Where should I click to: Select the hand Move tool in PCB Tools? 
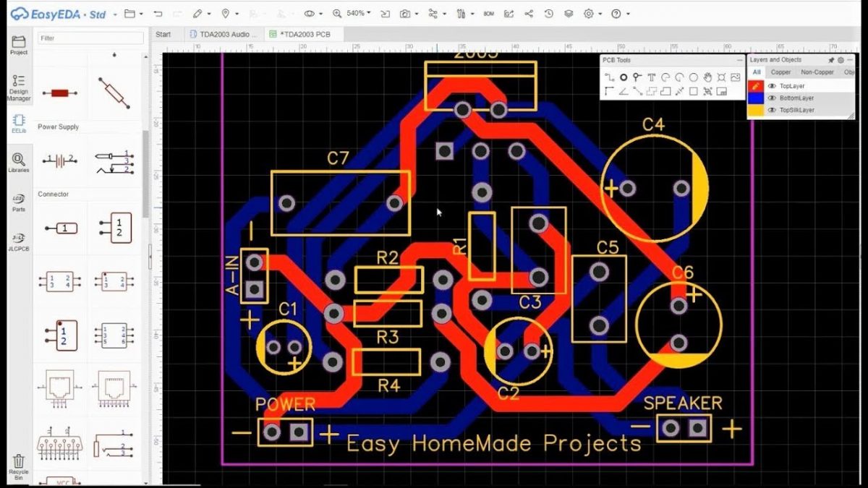[x=707, y=77]
